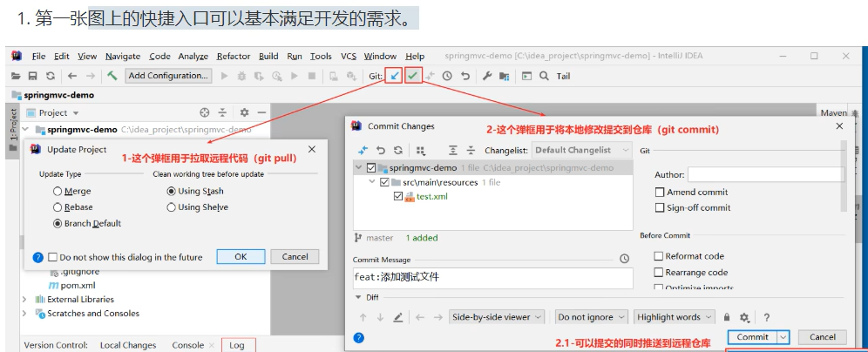Uncheck the test.xml file checkbox
This screenshot has height=352, width=868.
398,196
